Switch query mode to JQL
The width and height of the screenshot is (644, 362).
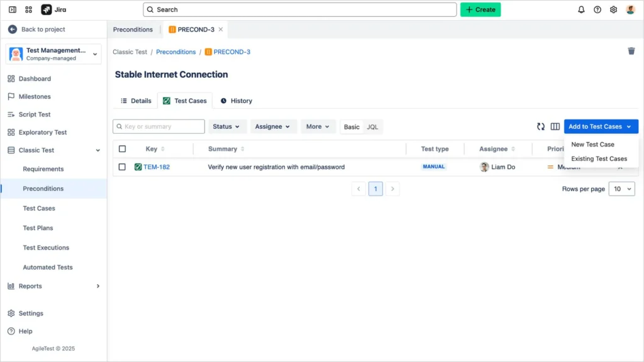(x=372, y=127)
